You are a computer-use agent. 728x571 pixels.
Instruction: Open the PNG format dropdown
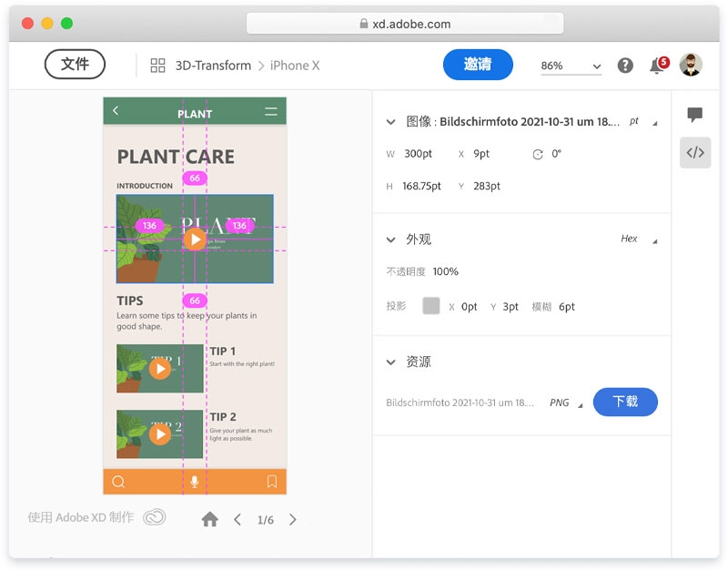565,403
